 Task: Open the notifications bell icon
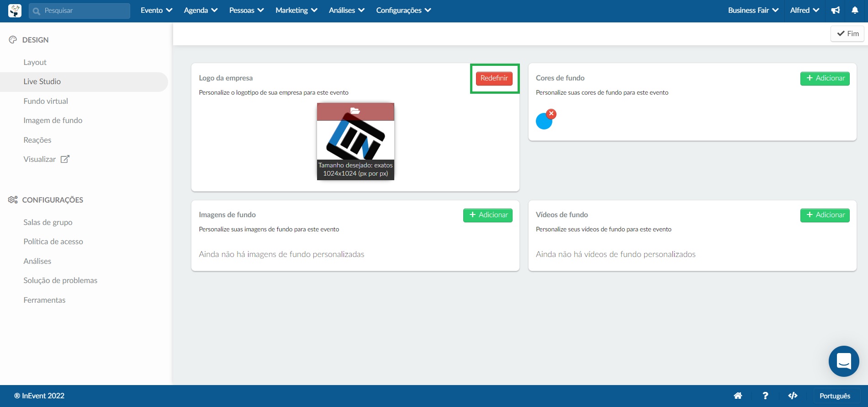(x=855, y=11)
